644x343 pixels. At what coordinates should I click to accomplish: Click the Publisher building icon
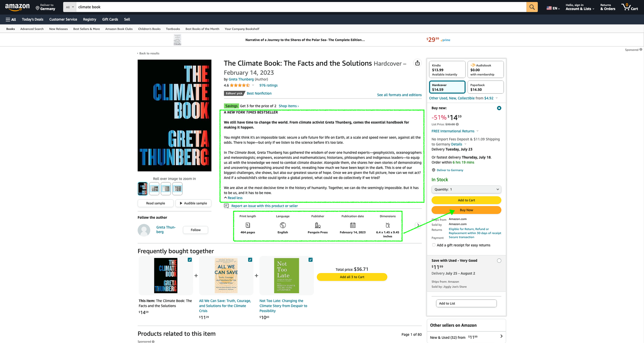pos(318,225)
